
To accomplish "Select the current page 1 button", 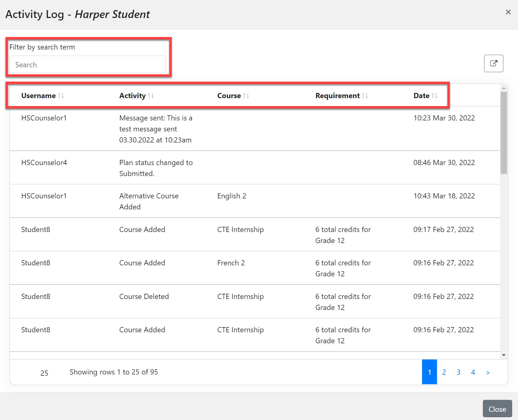I will [429, 372].
